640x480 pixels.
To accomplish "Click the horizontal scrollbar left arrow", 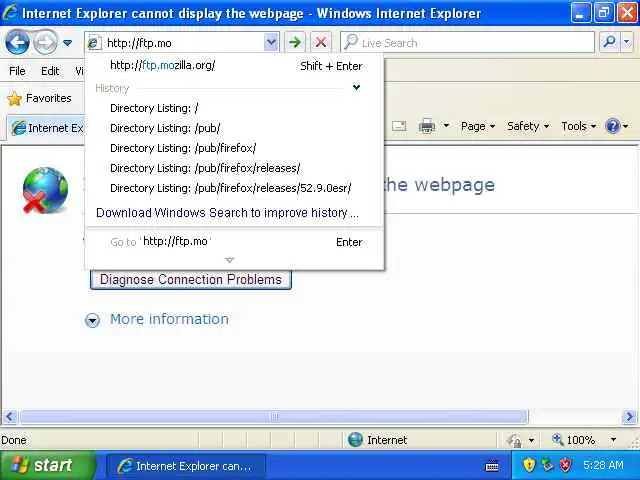I will pos(10,417).
